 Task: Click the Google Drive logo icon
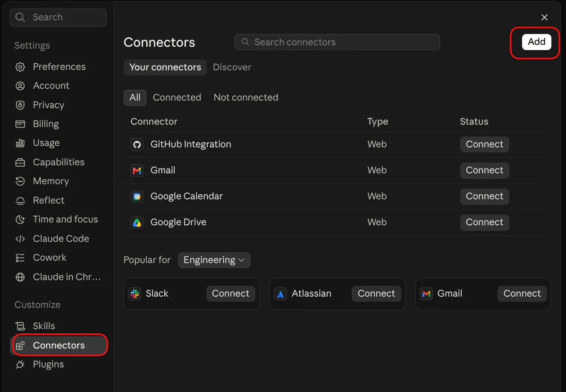coord(137,222)
